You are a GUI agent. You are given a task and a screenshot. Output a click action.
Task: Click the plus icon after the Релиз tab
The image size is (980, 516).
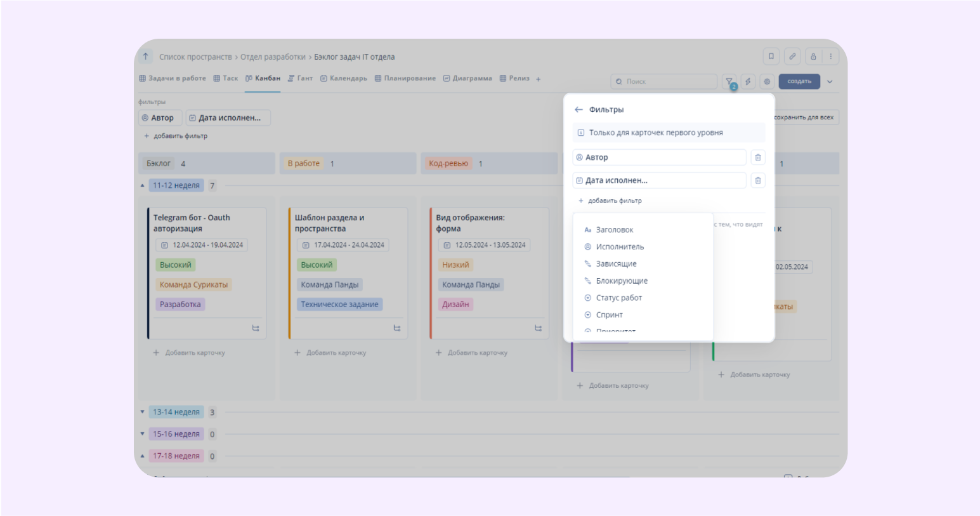pyautogui.click(x=538, y=79)
